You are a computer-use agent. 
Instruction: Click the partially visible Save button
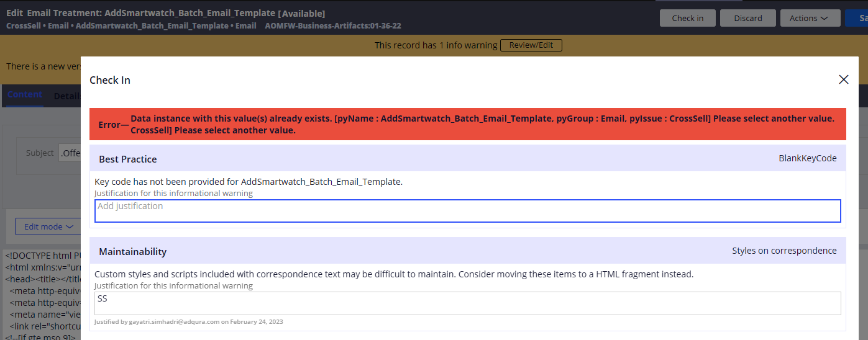coord(858,18)
